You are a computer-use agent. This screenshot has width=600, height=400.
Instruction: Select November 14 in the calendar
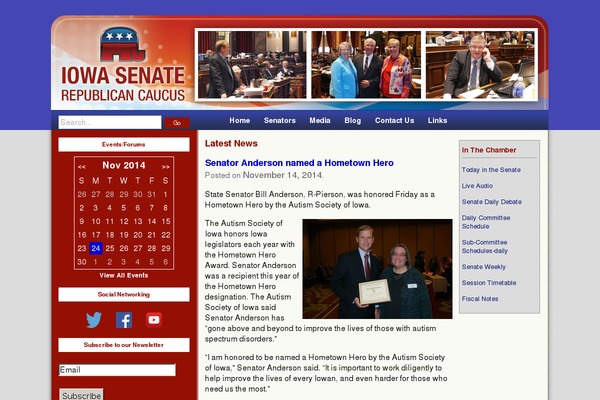click(x=152, y=221)
